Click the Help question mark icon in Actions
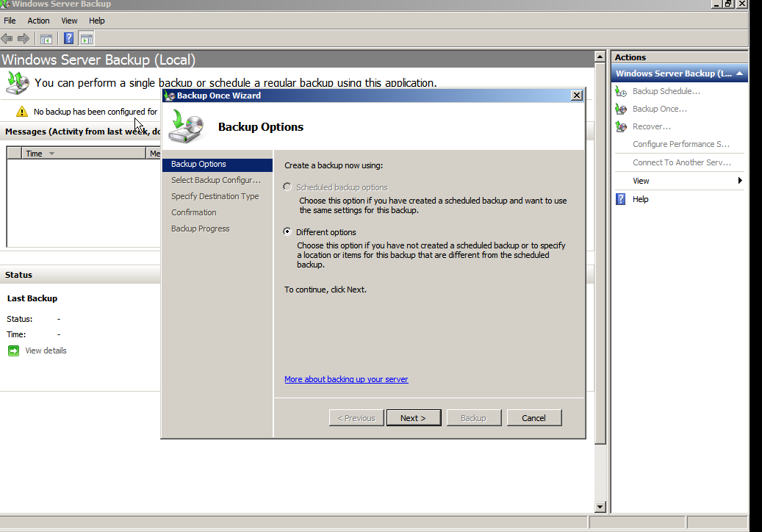 (621, 199)
